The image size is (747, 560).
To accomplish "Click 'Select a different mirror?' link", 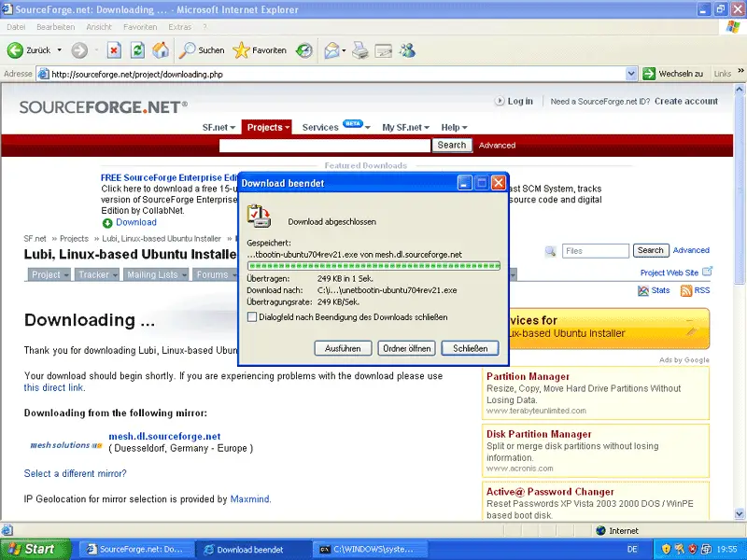I will coord(75,474).
